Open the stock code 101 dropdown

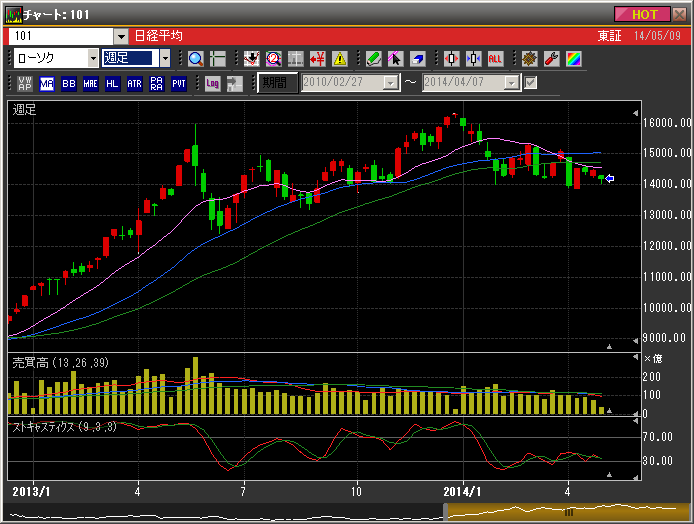pos(121,35)
